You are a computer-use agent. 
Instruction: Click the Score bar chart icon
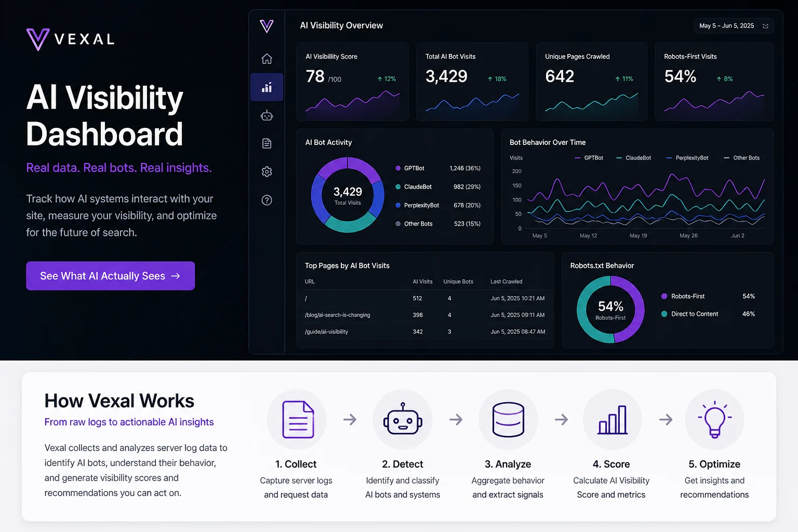613,420
